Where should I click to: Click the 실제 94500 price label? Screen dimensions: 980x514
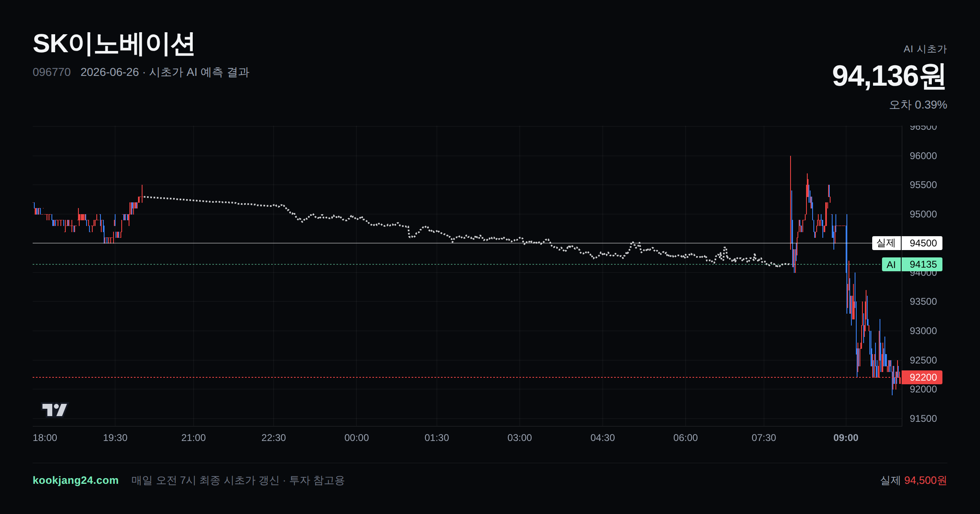[907, 243]
